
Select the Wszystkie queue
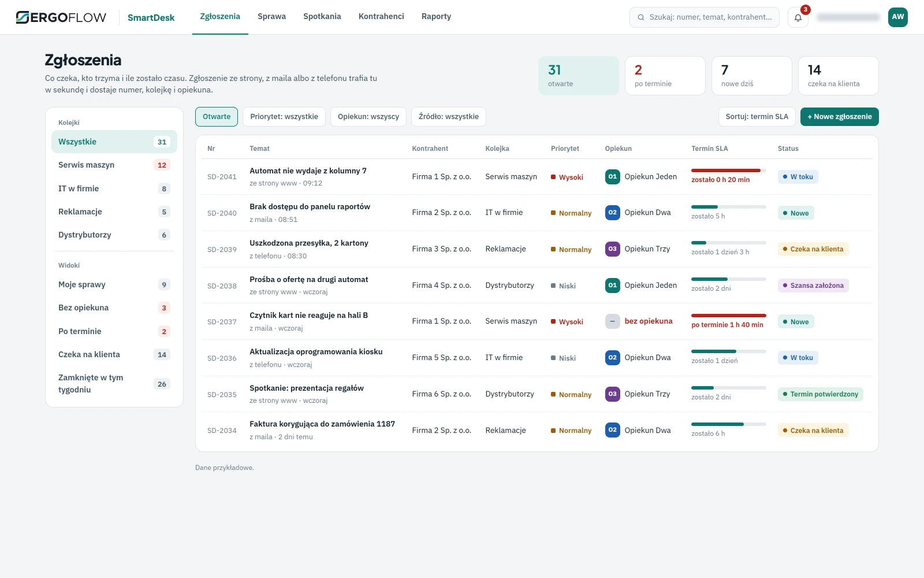coord(114,142)
